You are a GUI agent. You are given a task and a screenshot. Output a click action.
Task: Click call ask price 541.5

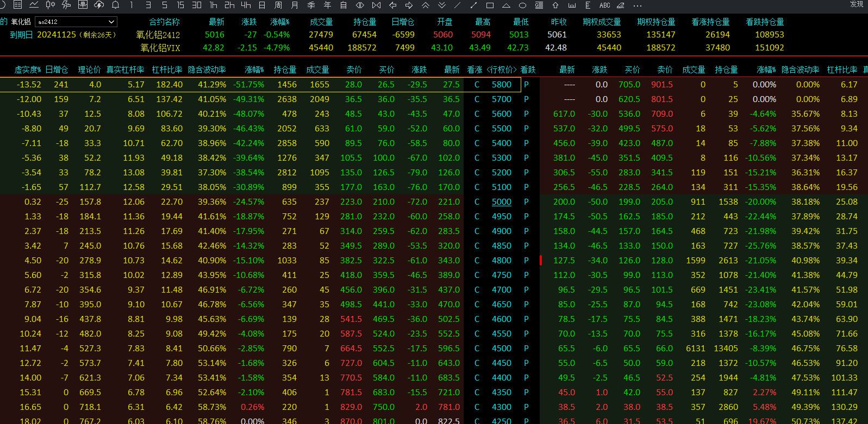click(x=351, y=319)
